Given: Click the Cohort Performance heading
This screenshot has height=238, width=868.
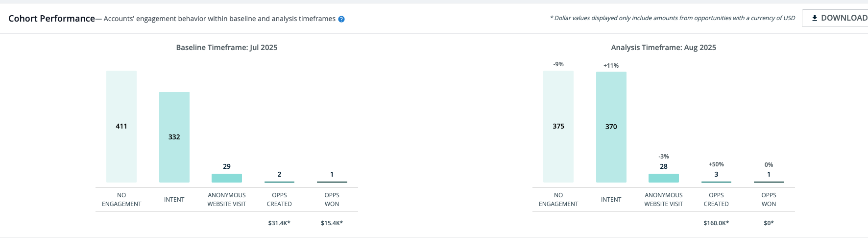Looking at the screenshot, I should click(x=51, y=19).
